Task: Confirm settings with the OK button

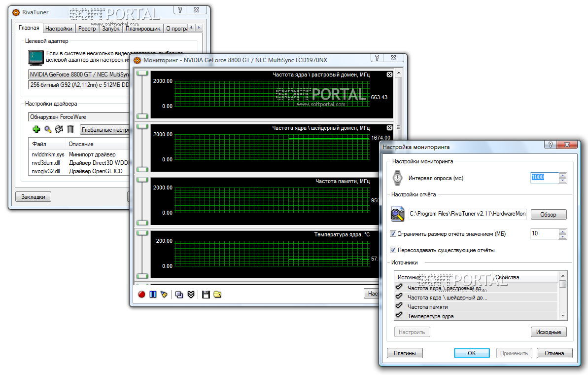Action: [x=472, y=353]
